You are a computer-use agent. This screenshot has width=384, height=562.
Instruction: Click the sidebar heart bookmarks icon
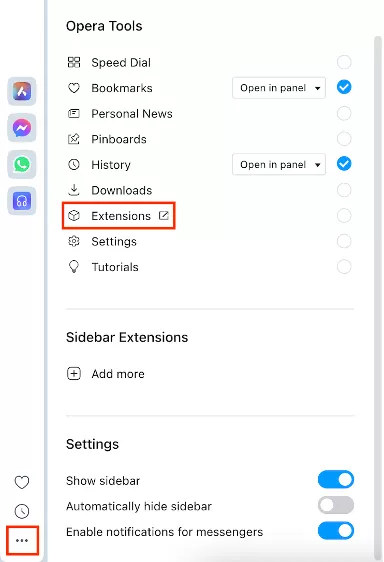click(22, 482)
